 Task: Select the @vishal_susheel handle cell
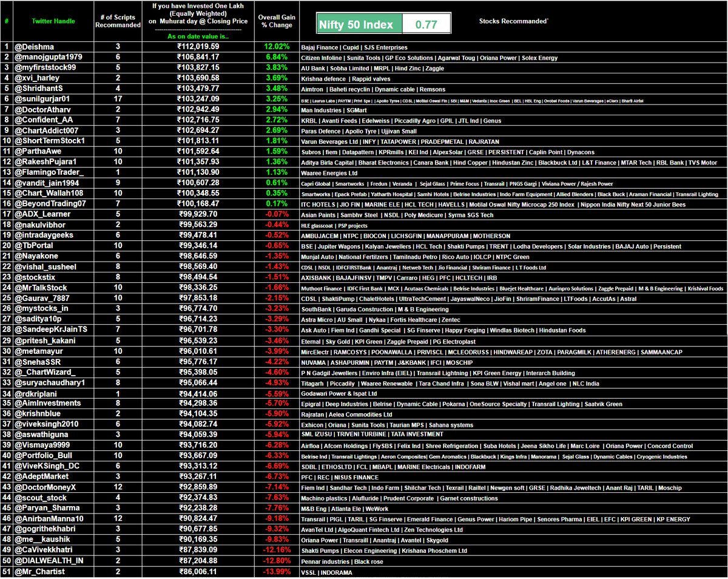tap(53, 267)
